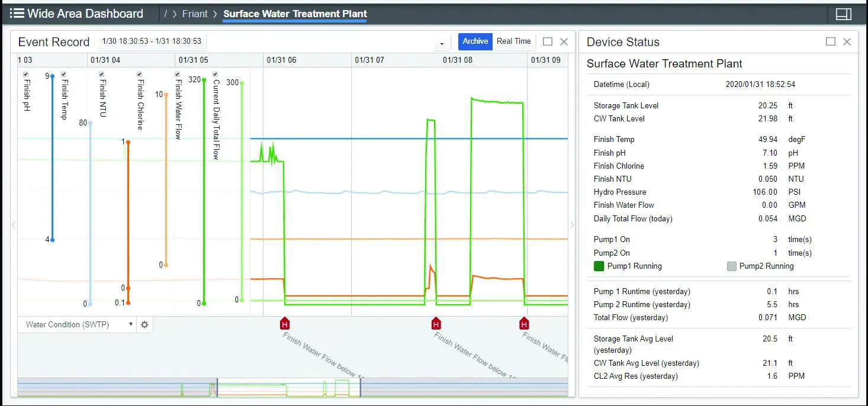868x406 pixels.
Task: Uncheck the Finish Temp series
Action: coord(63,73)
